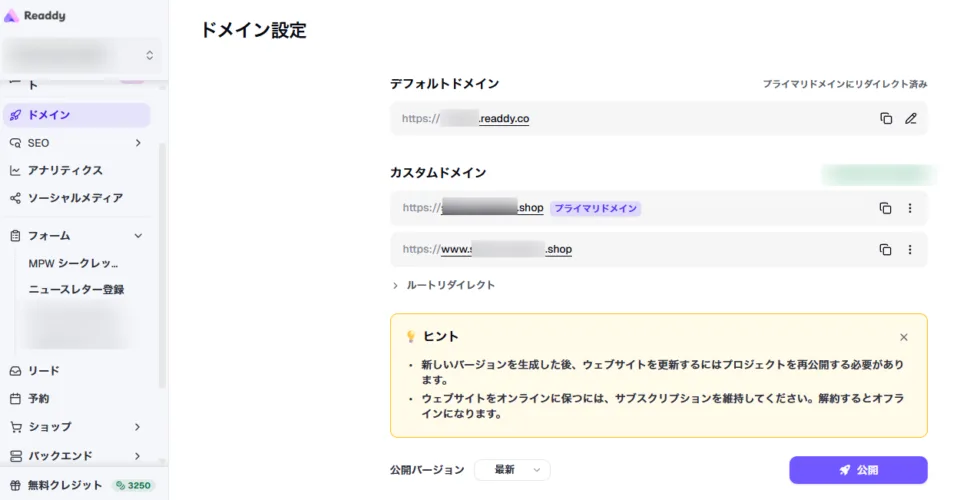Open the project switcher dropdown arrows
960x500 pixels.
coord(149,56)
